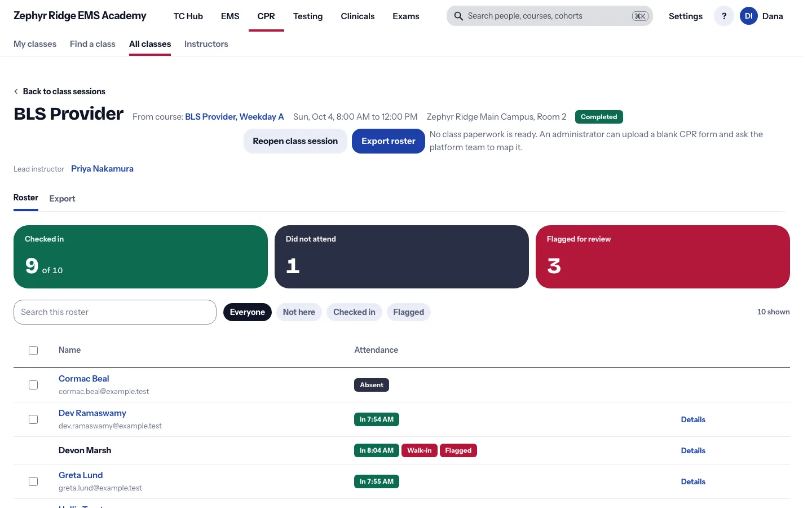
Task: Open the DI user avatar
Action: click(x=749, y=16)
